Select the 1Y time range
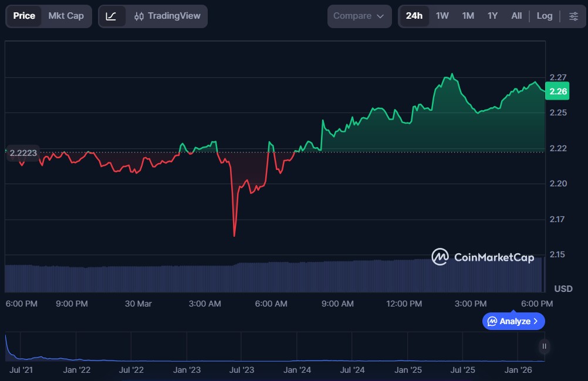 click(492, 16)
